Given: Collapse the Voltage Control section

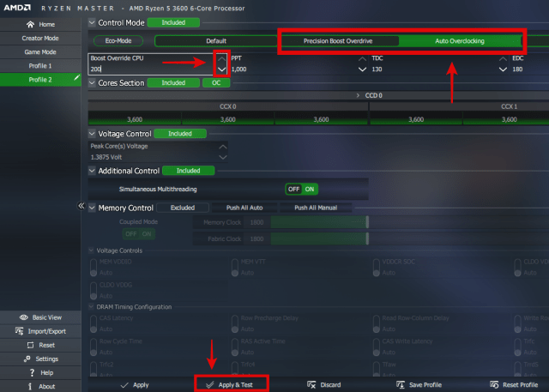Looking at the screenshot, I should (x=92, y=134).
